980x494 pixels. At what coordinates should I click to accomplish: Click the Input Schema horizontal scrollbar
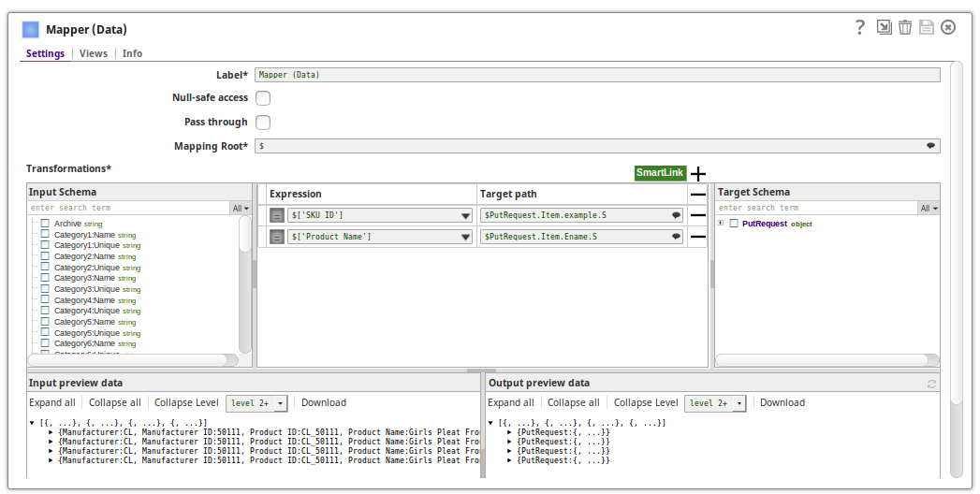click(133, 360)
